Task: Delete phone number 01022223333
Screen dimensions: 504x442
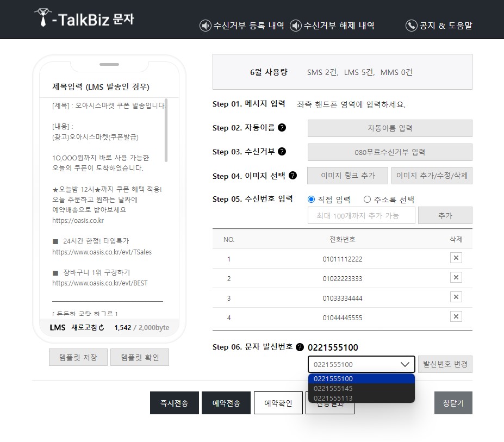Action: tap(456, 277)
